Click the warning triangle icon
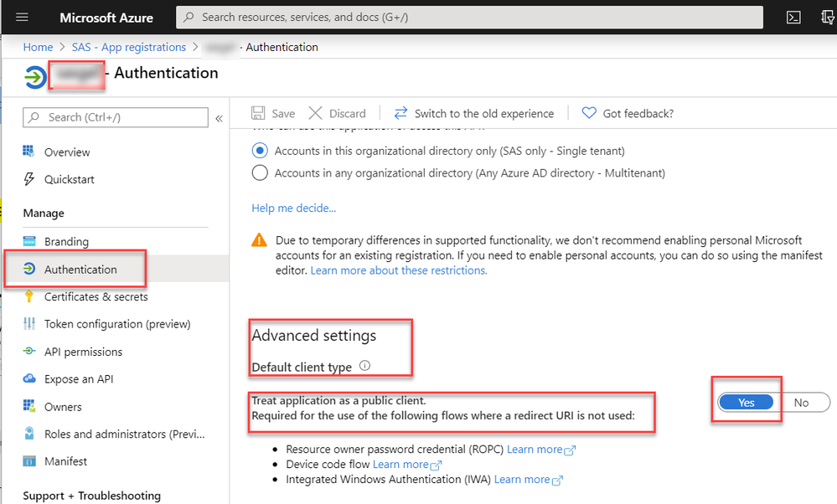This screenshot has width=837, height=504. coord(260,241)
